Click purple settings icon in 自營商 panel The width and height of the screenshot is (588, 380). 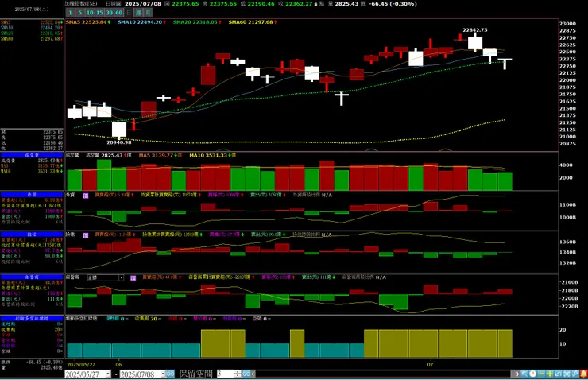point(133,278)
